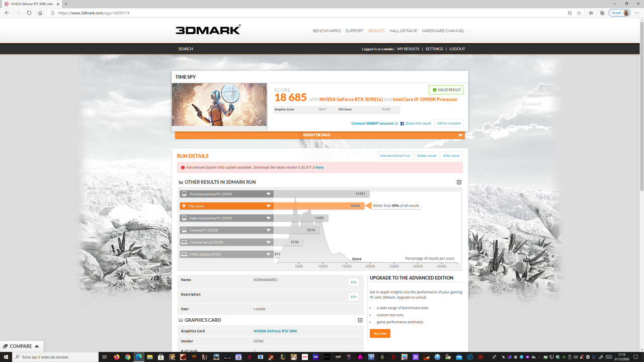The width and height of the screenshot is (644, 362).
Task: Click the Hide result button
Action: pyautogui.click(x=451, y=155)
